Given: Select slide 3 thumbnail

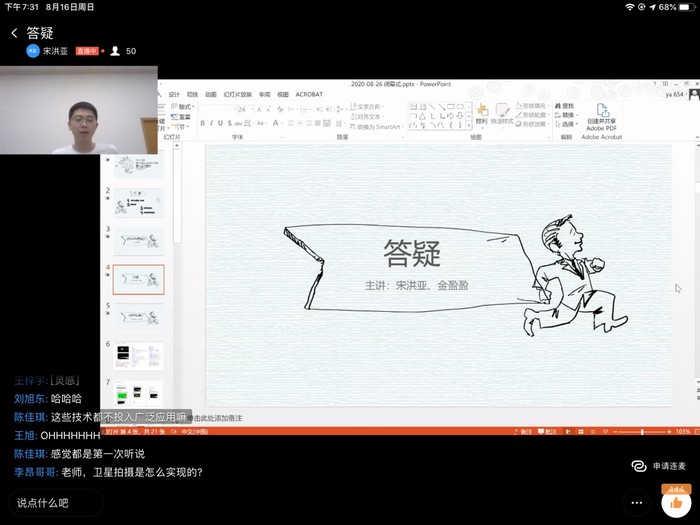Looking at the screenshot, I should [x=139, y=241].
